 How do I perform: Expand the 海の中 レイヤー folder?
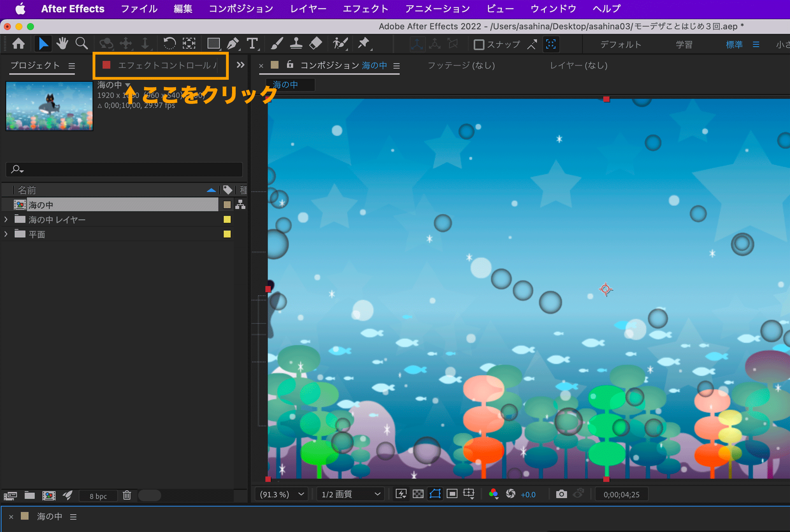(6, 220)
